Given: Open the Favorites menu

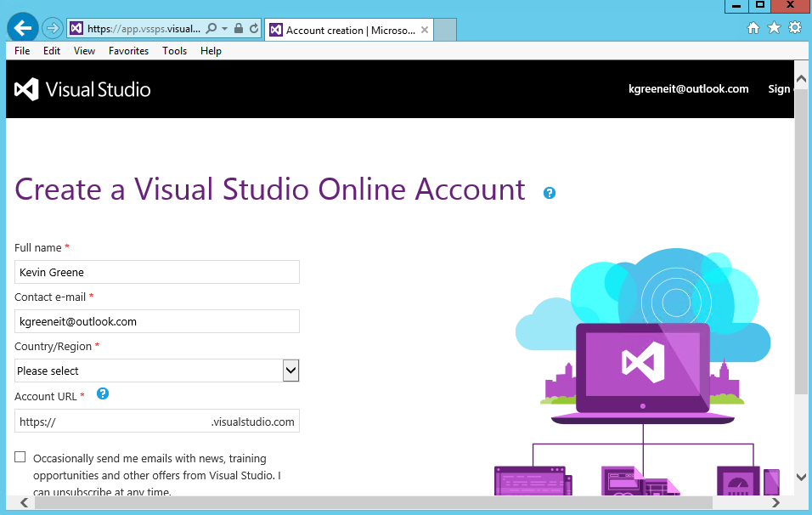Looking at the screenshot, I should pyautogui.click(x=128, y=51).
